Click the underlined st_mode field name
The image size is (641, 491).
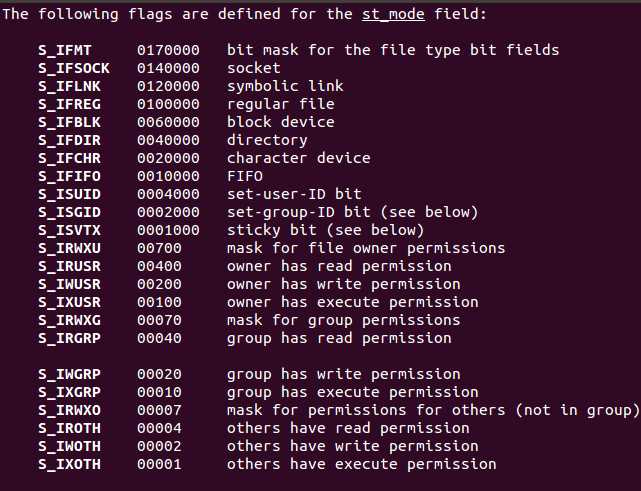pos(393,14)
